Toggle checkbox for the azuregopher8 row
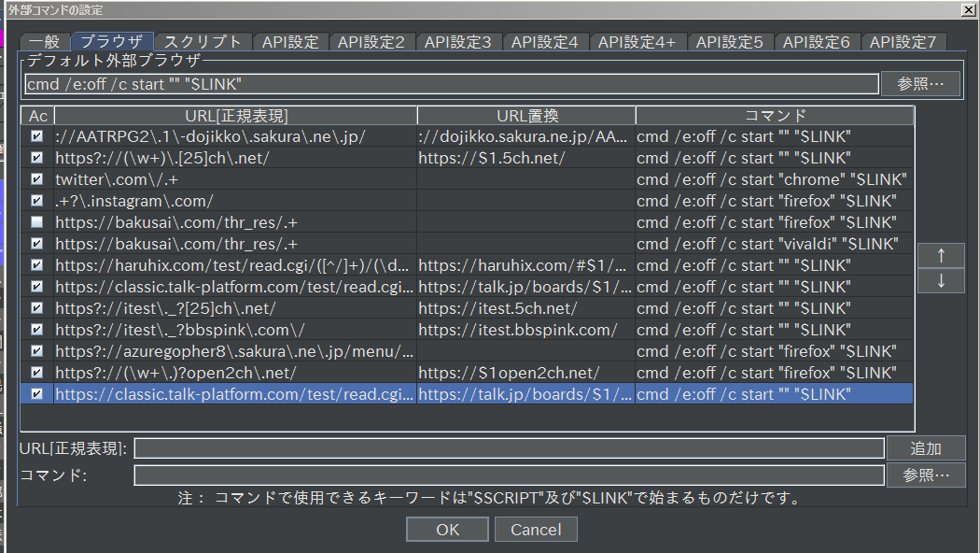This screenshot has height=553, width=980. [37, 351]
